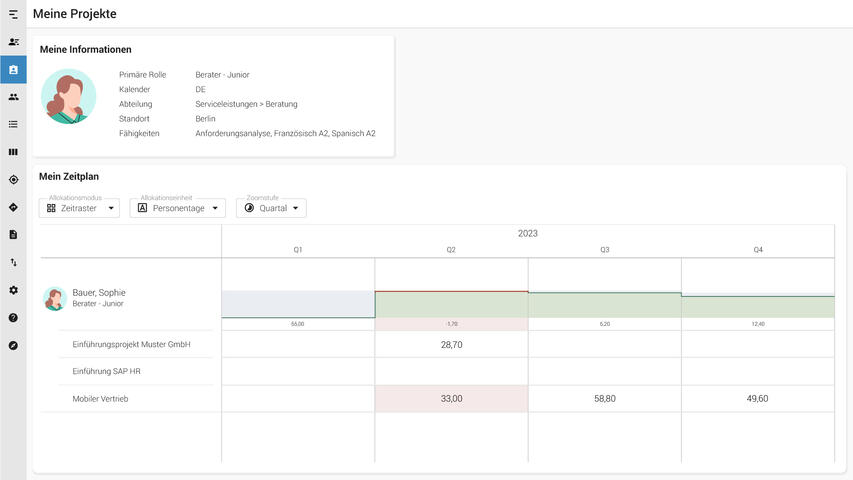Open settings via the sidebar gear icon

(13, 290)
